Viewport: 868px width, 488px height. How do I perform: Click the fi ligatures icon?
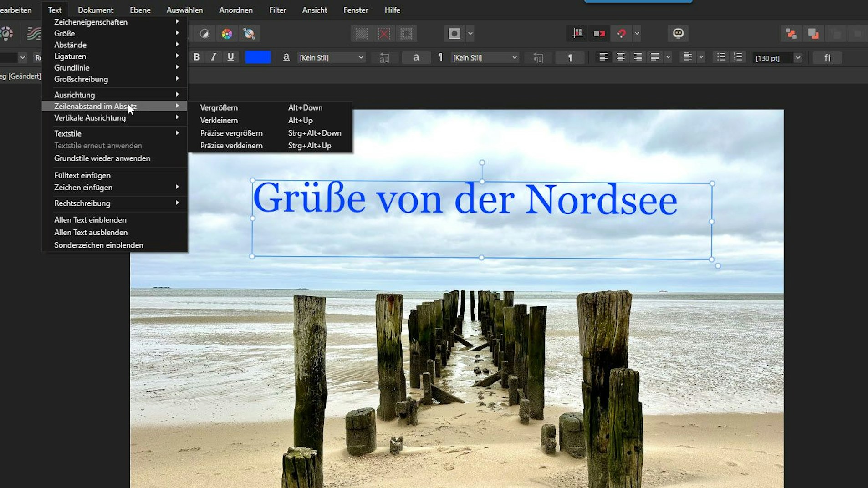827,57
